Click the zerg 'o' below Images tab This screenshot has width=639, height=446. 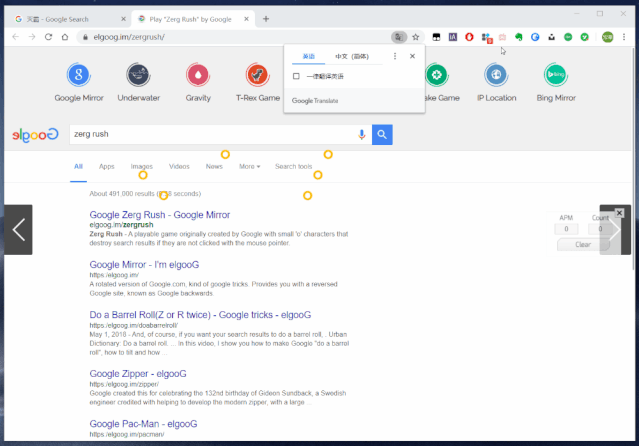(143, 175)
